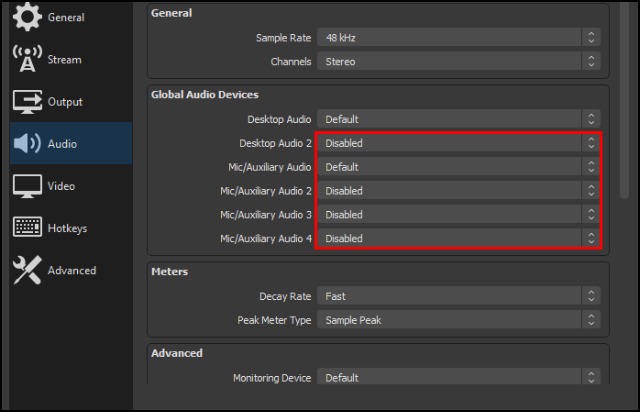640x412 pixels.
Task: Open the Peak Meter Type dropdown
Action: [458, 320]
